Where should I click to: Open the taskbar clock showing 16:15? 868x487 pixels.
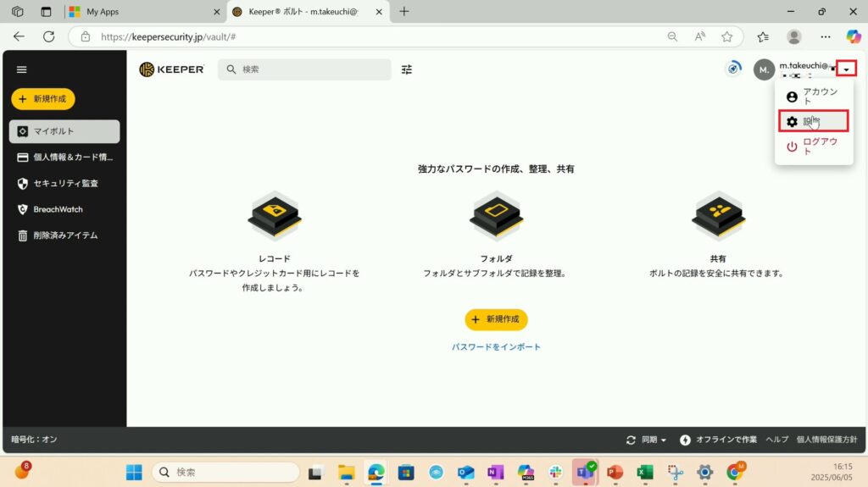[x=832, y=472]
